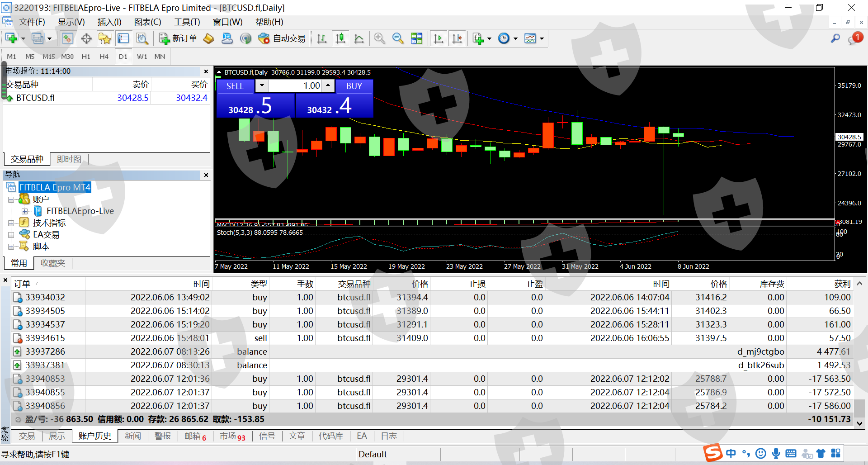
Task: Zoom in on the chart
Action: point(379,39)
